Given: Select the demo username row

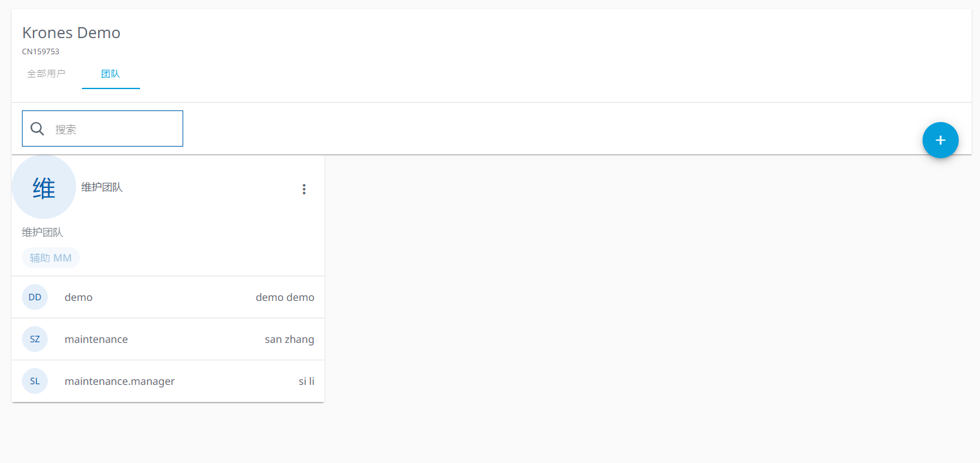Looking at the screenshot, I should click(x=79, y=297).
